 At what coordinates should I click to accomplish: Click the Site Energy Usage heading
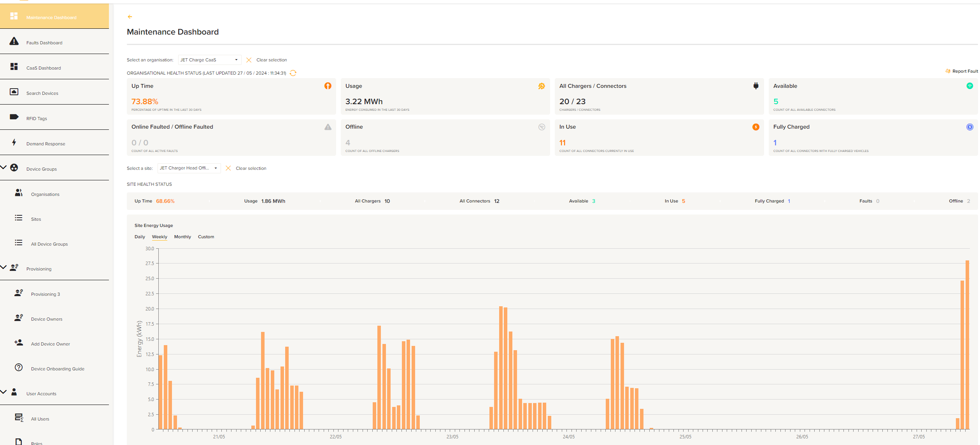click(154, 225)
